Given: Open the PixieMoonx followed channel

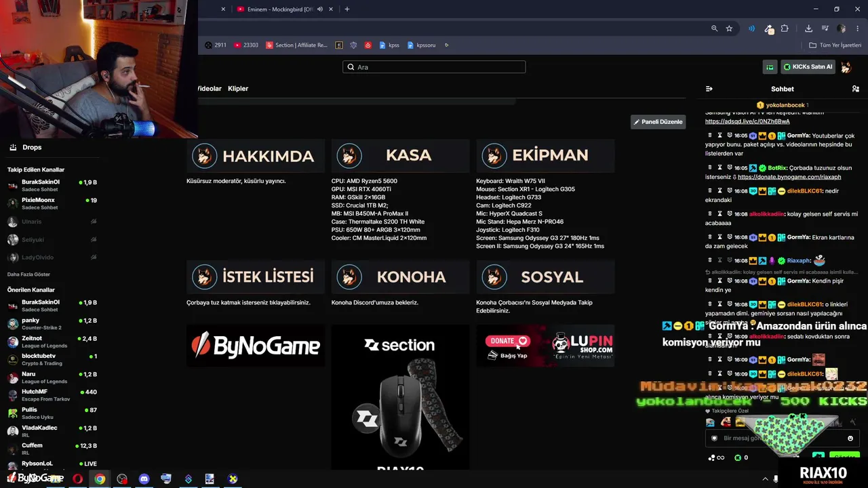Looking at the screenshot, I should click(52, 203).
